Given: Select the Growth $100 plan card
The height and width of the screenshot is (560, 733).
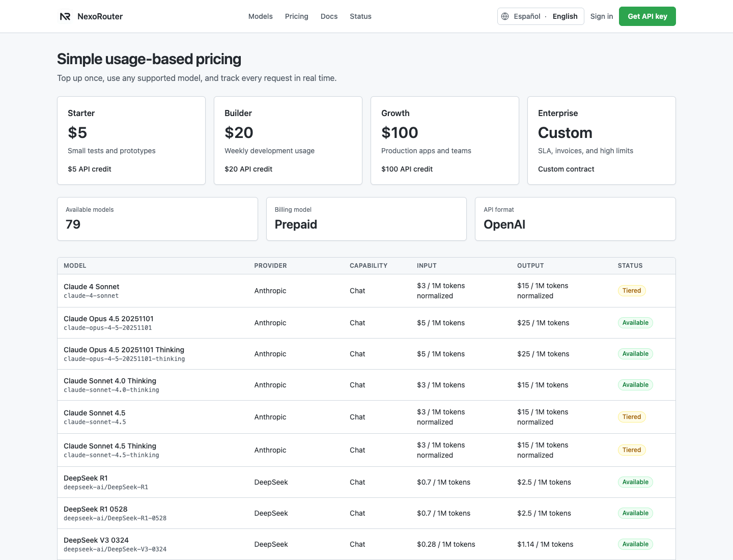Looking at the screenshot, I should 445,141.
